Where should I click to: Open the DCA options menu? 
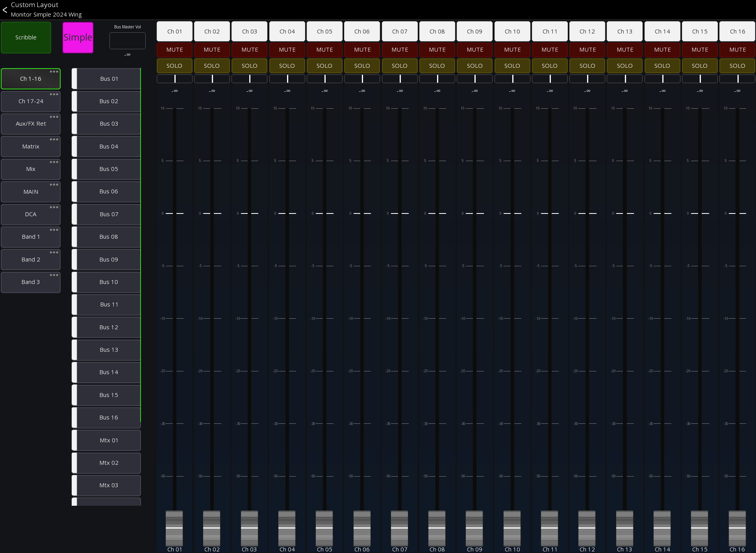click(54, 207)
